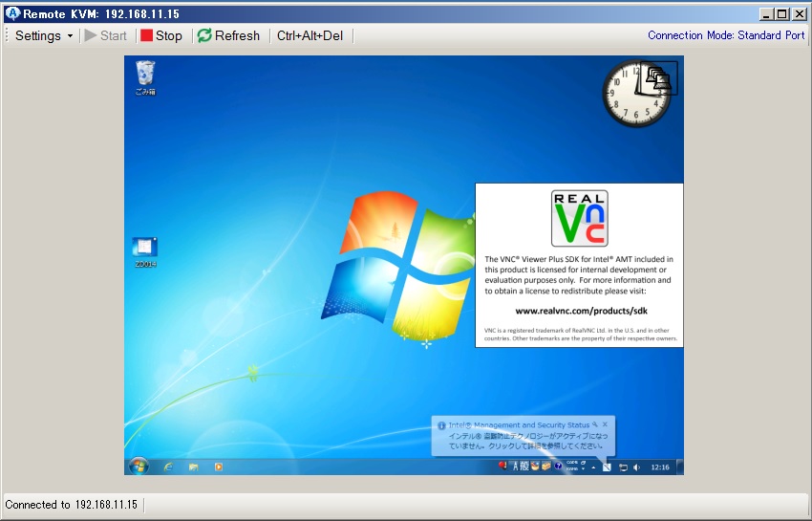
Task: Open Windows Explorer from remote taskbar
Action: [x=194, y=467]
